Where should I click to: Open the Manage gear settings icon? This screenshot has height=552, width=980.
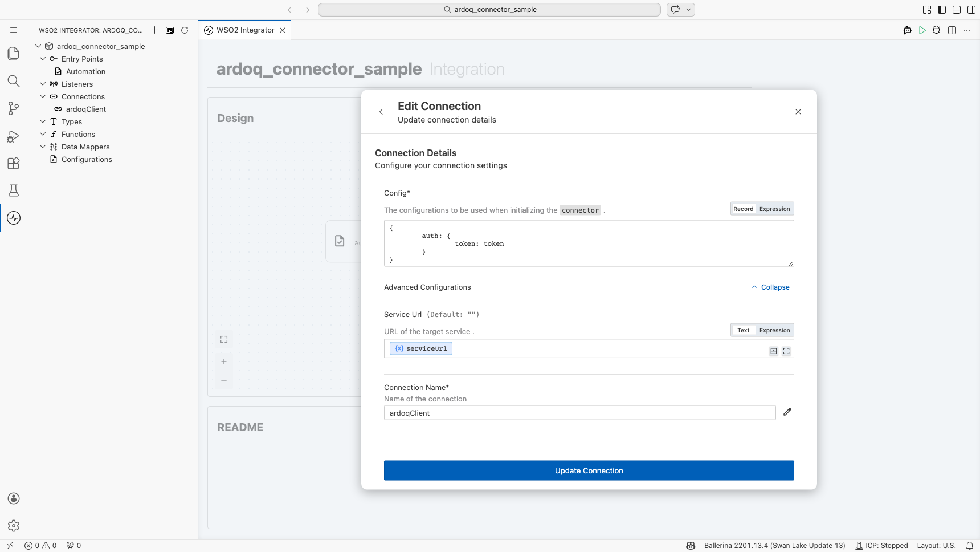click(x=14, y=526)
